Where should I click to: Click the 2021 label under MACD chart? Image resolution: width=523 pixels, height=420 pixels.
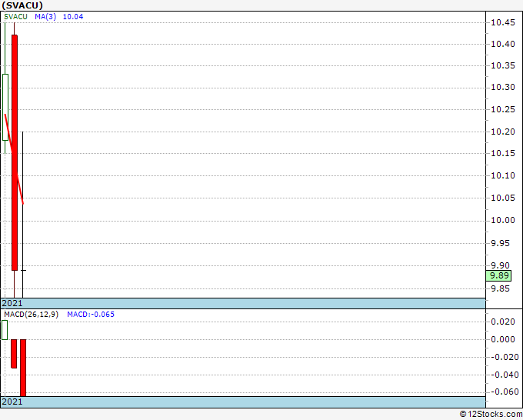(x=12, y=402)
